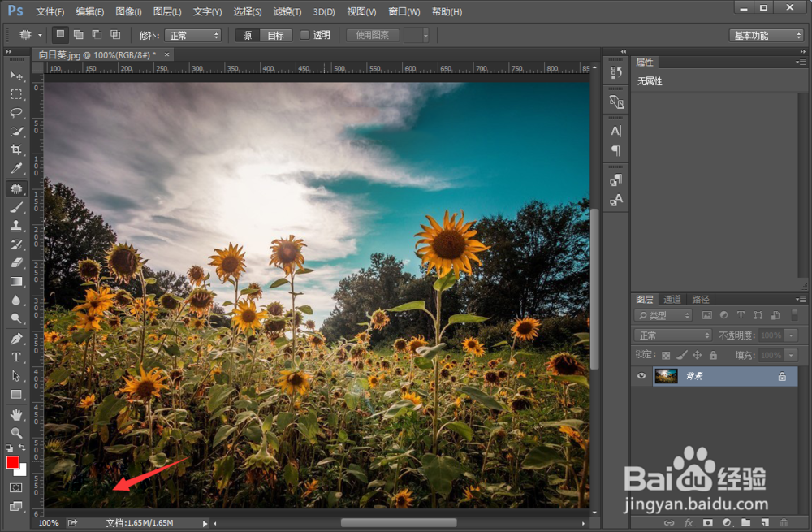The image size is (812, 532).
Task: Select the History Brush tool
Action: tap(16, 244)
